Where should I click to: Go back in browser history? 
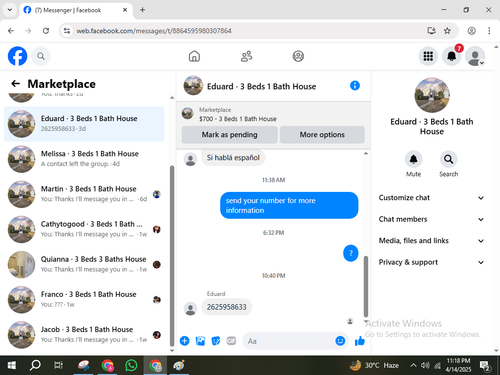tap(11, 31)
